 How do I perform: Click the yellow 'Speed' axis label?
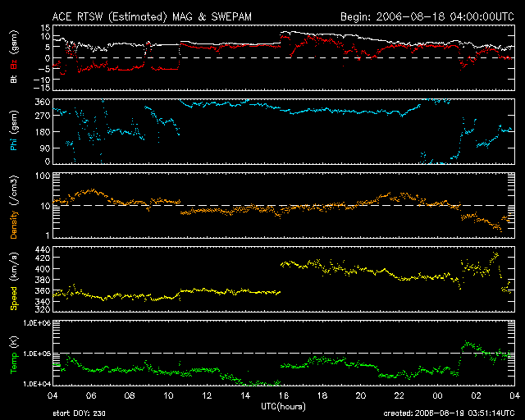[14, 298]
